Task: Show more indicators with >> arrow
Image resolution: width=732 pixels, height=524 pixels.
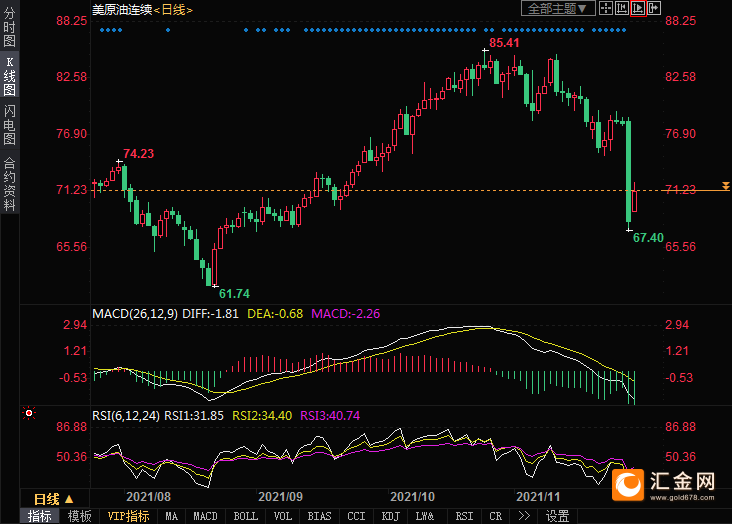Action: point(524,516)
